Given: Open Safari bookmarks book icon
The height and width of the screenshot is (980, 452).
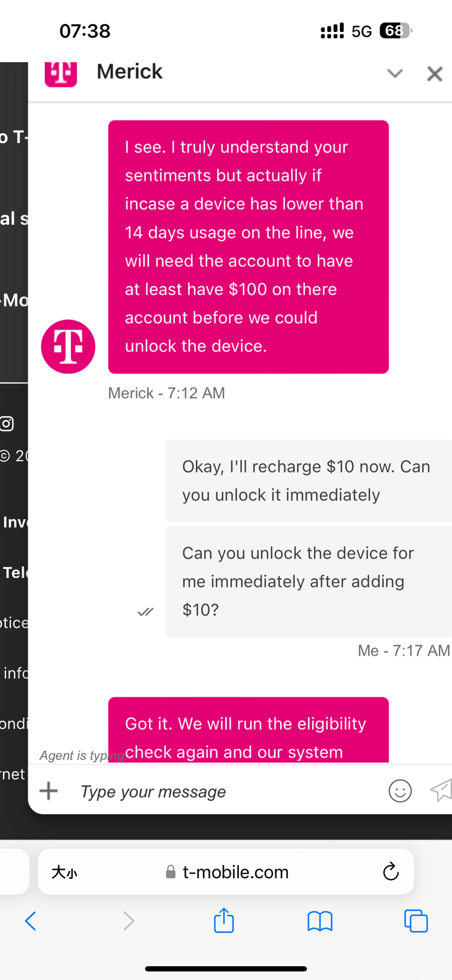Looking at the screenshot, I should click(x=320, y=922).
